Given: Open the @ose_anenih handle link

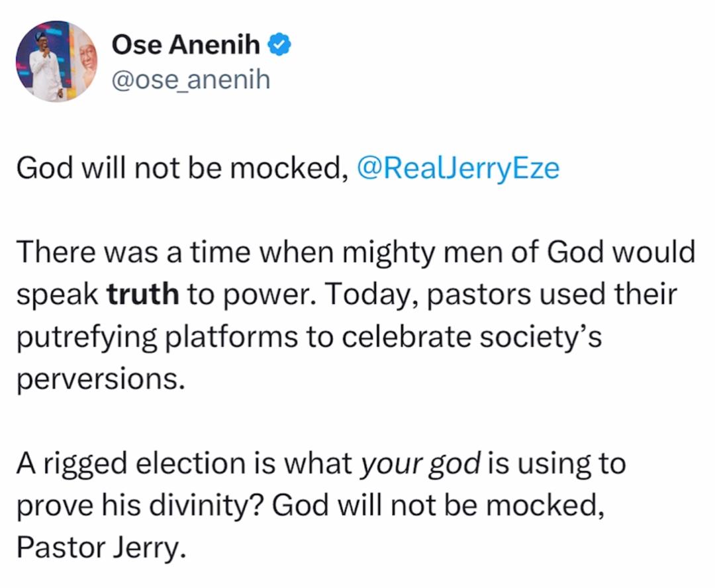Looking at the screenshot, I should pos(191,79).
